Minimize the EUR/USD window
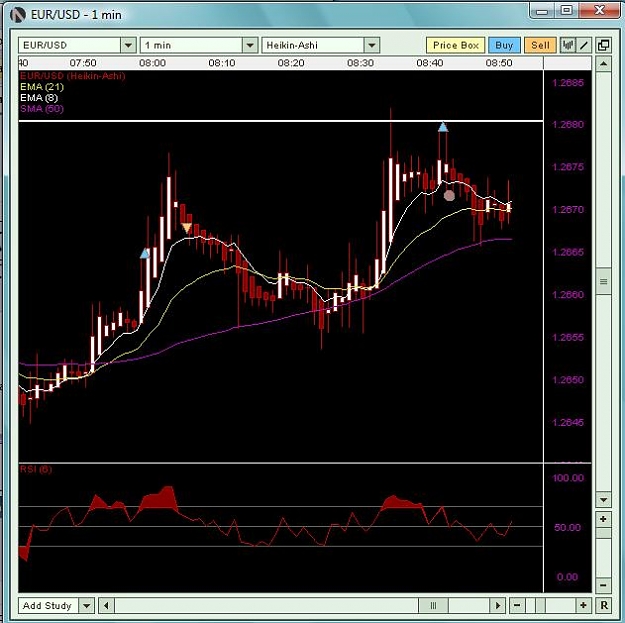Viewport: 625px width, 623px height. pyautogui.click(x=542, y=11)
